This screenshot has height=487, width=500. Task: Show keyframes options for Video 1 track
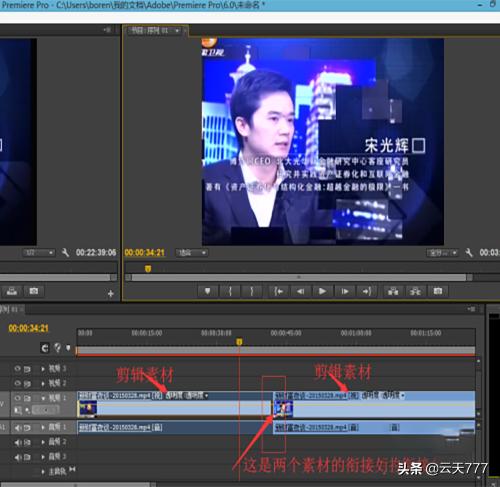click(x=28, y=411)
